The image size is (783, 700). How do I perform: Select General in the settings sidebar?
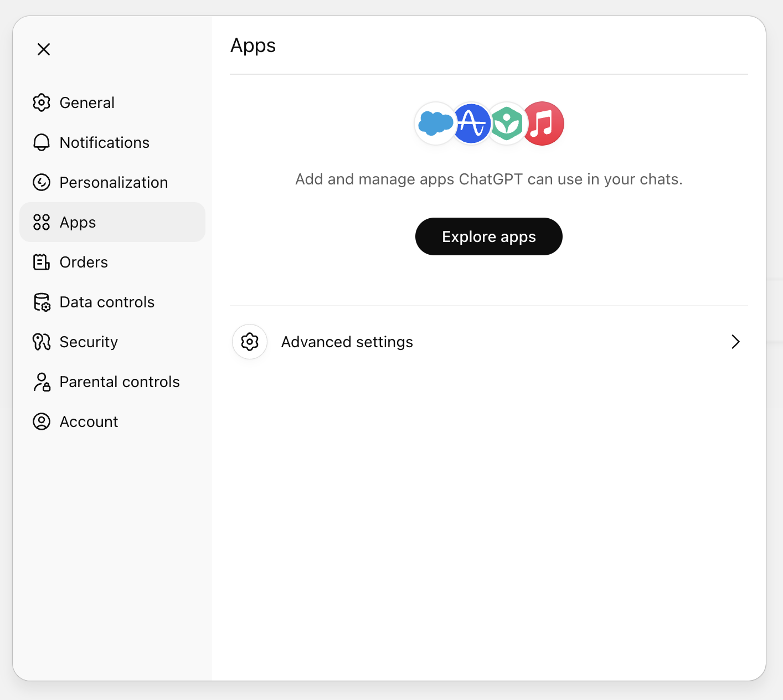click(x=87, y=102)
